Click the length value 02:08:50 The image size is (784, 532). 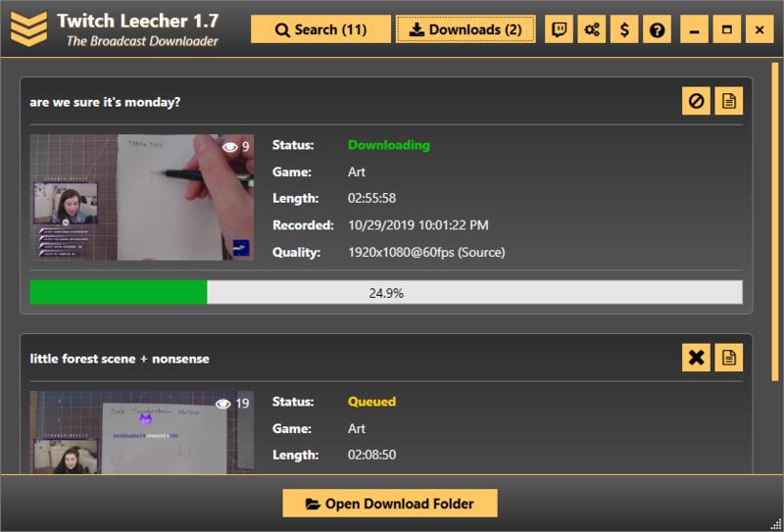coord(372,455)
